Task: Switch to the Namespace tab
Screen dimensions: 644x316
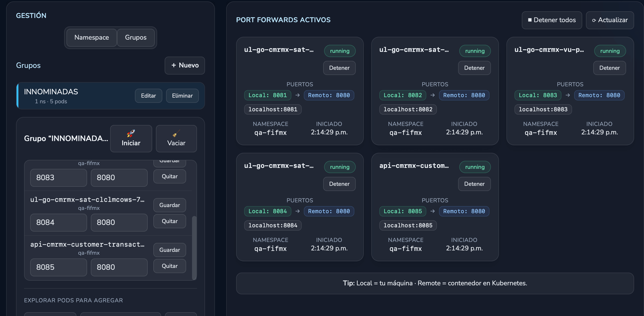Action: (92, 37)
